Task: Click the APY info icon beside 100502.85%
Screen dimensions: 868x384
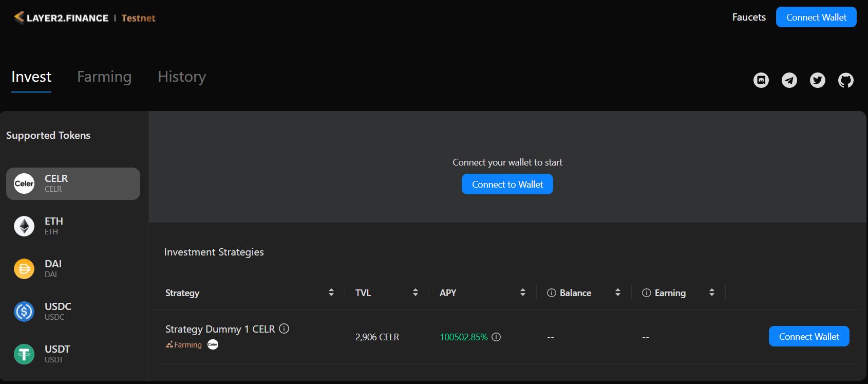Action: (x=496, y=337)
